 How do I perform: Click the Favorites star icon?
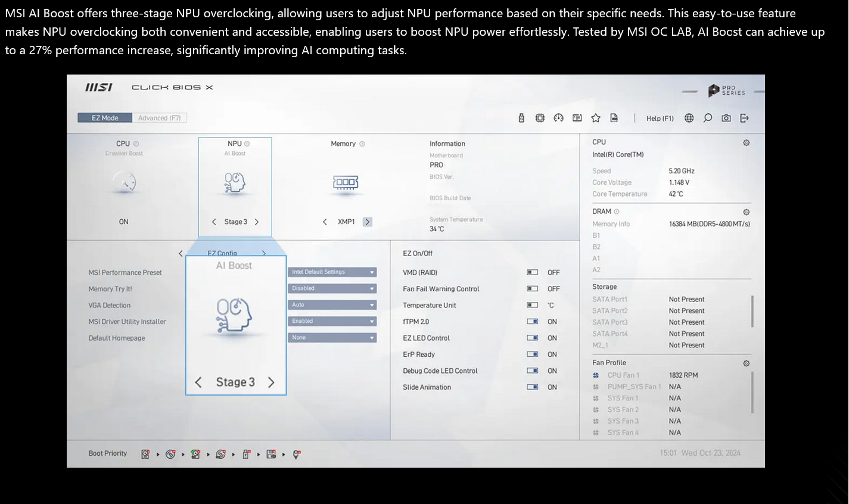coord(595,118)
